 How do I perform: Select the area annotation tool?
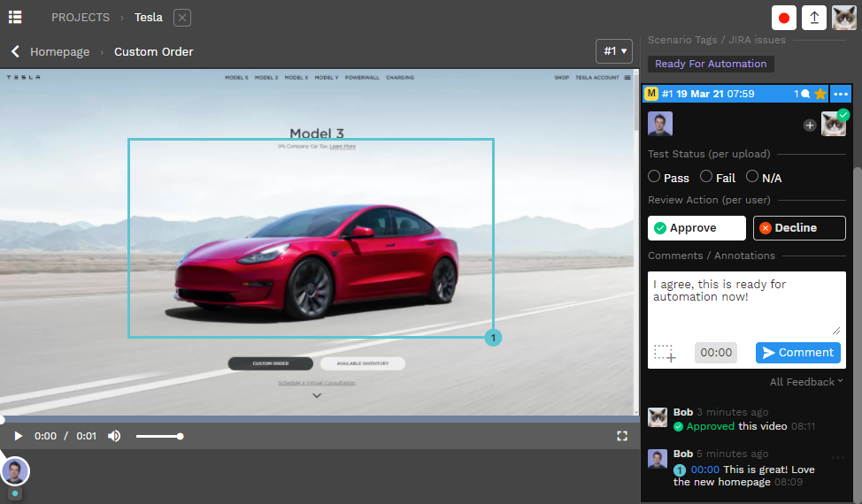[x=665, y=353]
